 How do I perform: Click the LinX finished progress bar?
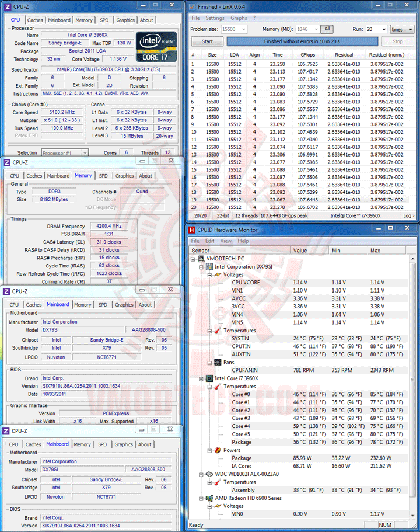click(302, 41)
